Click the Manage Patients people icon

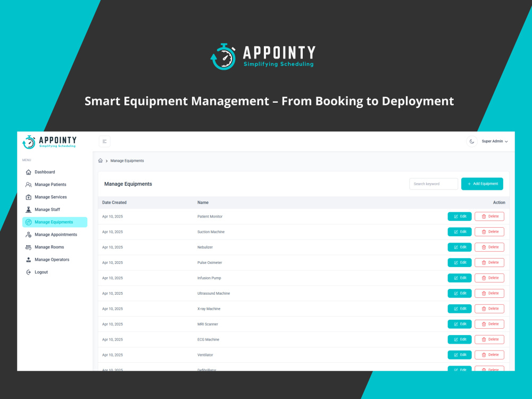pyautogui.click(x=29, y=185)
